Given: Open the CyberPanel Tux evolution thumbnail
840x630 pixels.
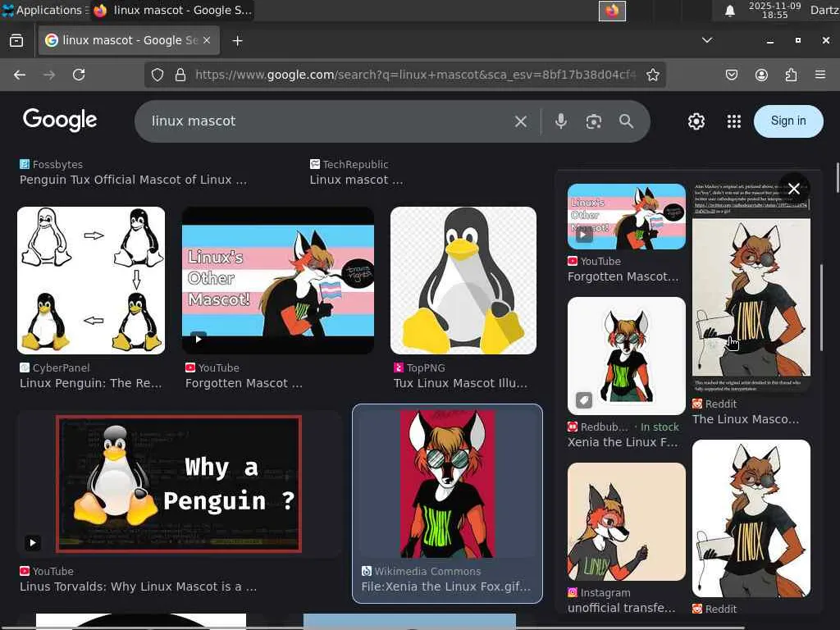Looking at the screenshot, I should coord(91,281).
